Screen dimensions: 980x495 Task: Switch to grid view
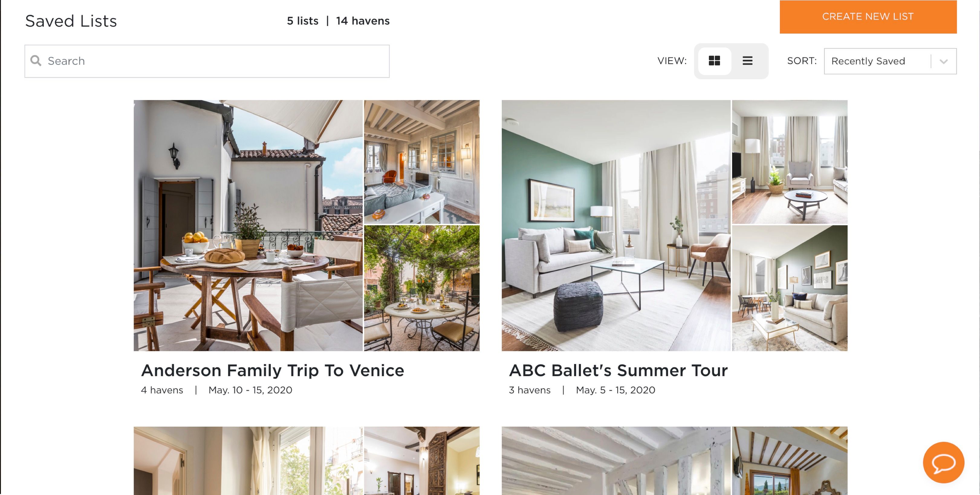pos(714,61)
